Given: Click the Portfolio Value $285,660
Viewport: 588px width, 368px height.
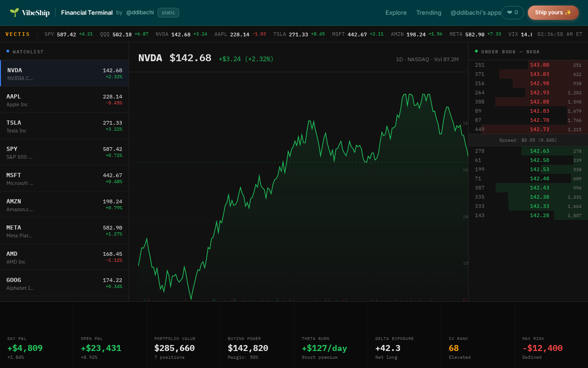Looking at the screenshot, I should pyautogui.click(x=175, y=348).
